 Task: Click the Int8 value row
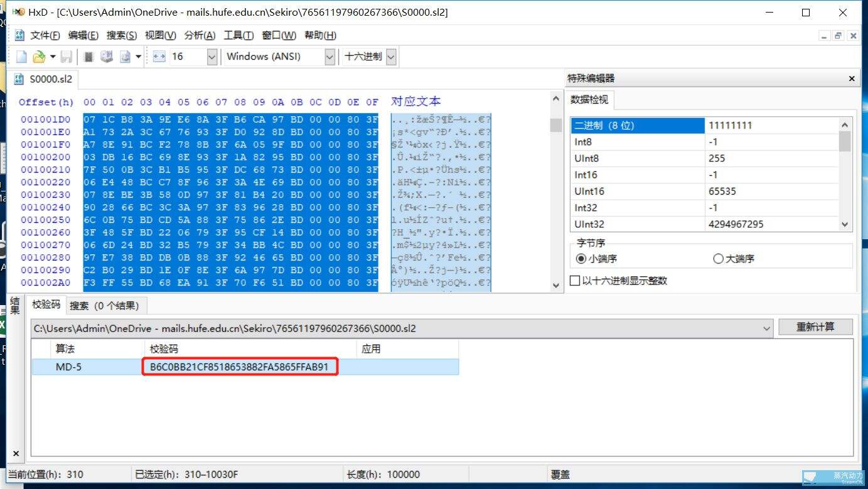coord(705,142)
